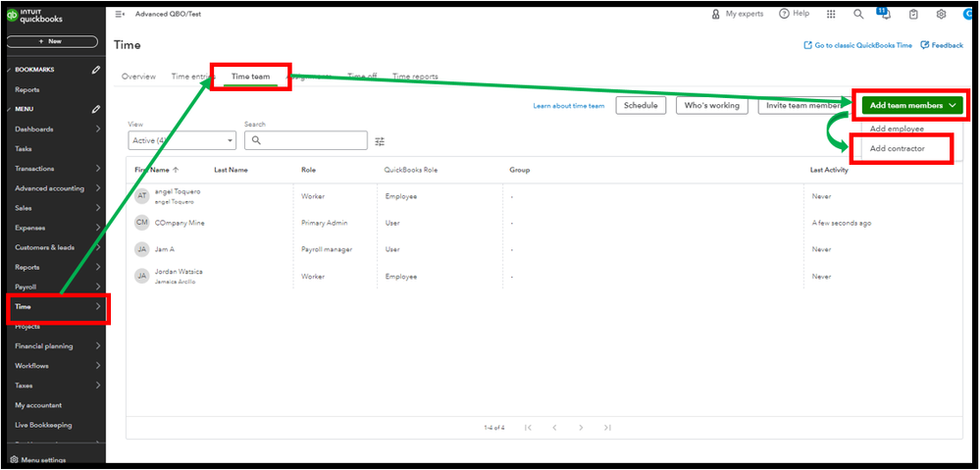The height and width of the screenshot is (470, 980).
Task: Open the Active view dropdown
Action: pos(181,140)
